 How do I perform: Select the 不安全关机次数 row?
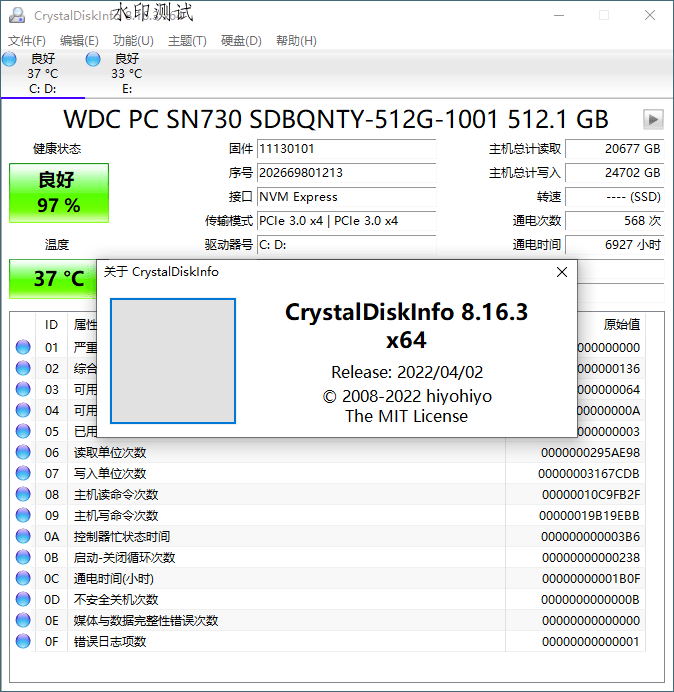[328, 599]
